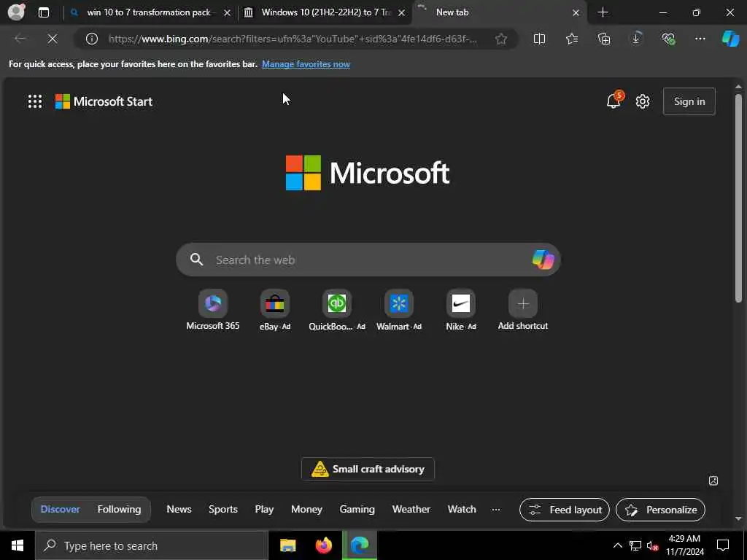Open Settings and more ellipsis menu

coord(700,39)
